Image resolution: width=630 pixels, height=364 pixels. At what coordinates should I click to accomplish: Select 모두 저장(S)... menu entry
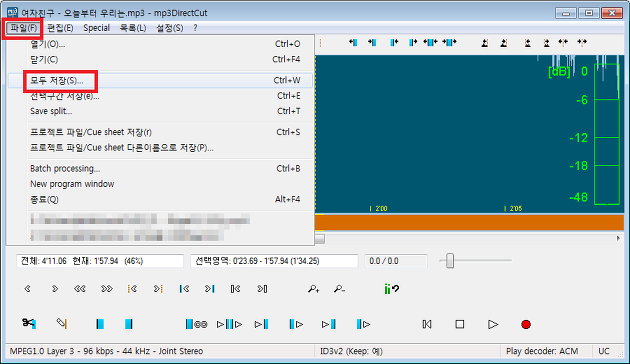(160, 80)
